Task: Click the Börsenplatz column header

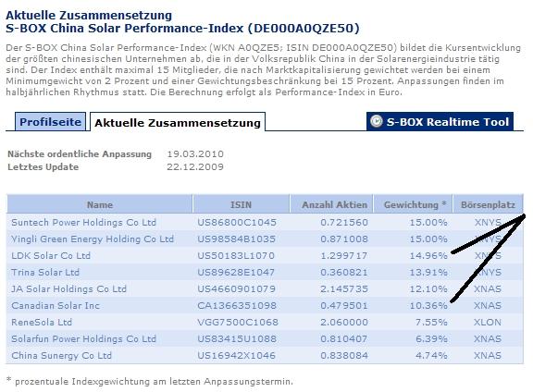Action: 489,204
